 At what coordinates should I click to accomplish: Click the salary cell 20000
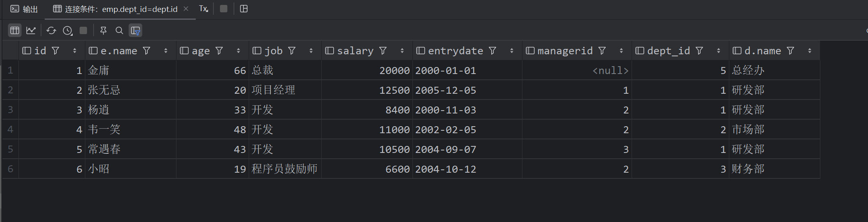(367, 70)
